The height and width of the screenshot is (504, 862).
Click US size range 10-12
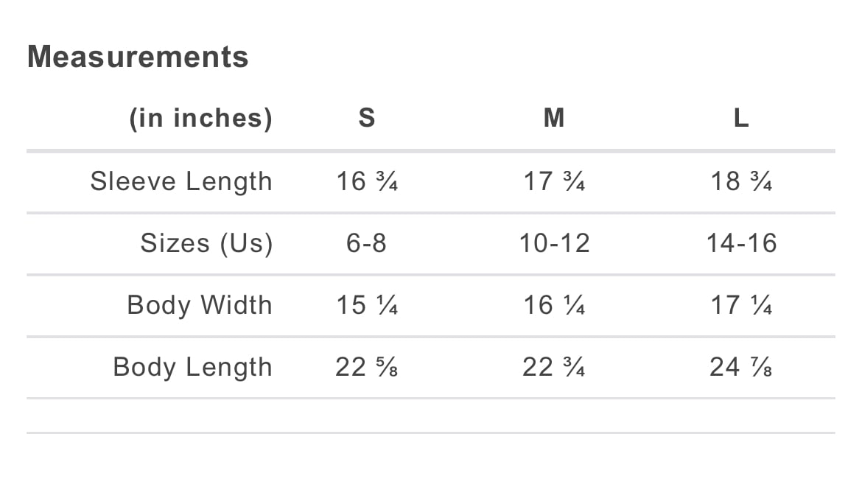(554, 243)
